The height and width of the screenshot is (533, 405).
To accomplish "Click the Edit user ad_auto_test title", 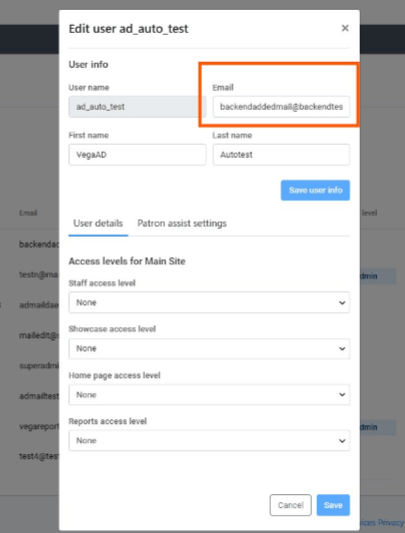I will [x=129, y=29].
